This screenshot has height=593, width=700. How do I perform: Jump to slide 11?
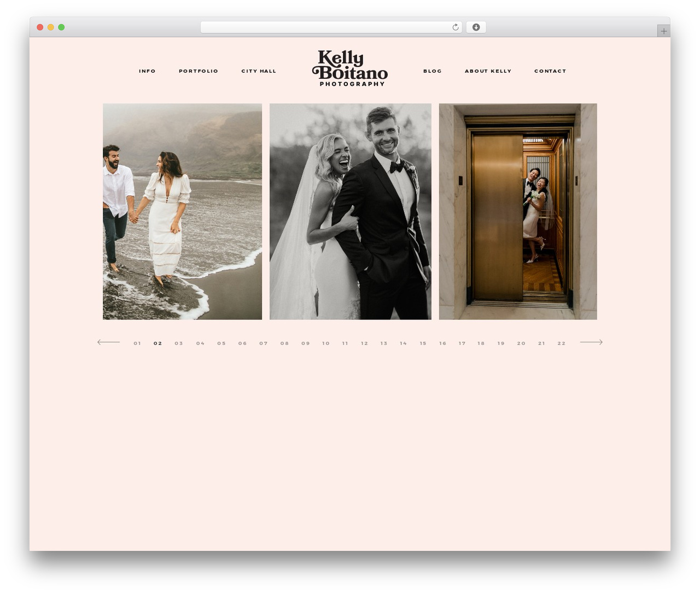click(x=345, y=344)
